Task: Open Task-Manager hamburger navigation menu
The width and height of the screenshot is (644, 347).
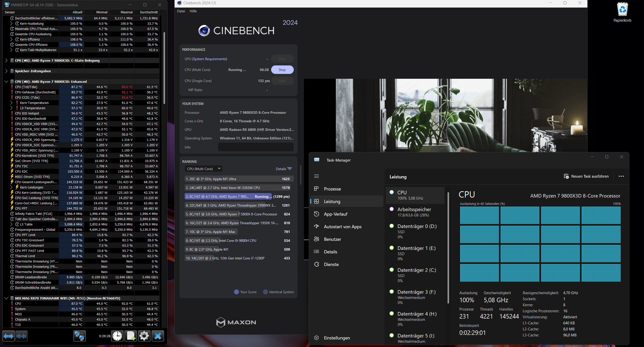Action: [x=316, y=176]
